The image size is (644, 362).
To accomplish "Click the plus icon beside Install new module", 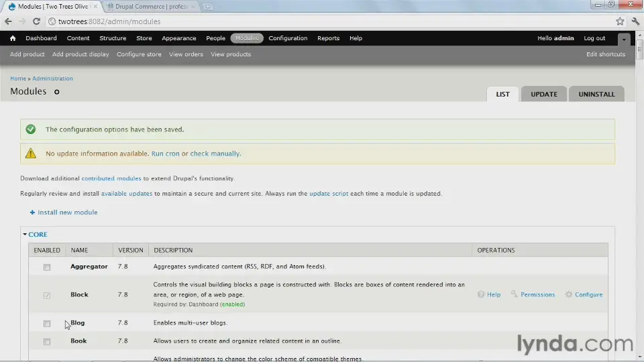I will [32, 213].
